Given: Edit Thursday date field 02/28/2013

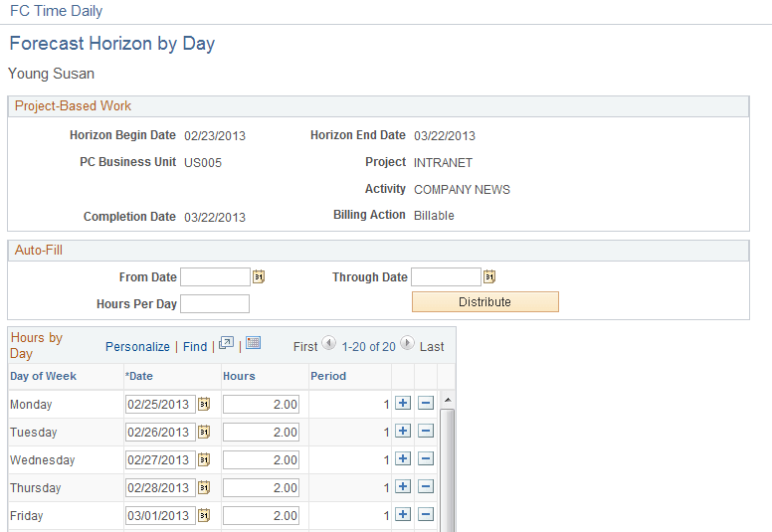Looking at the screenshot, I should (x=160, y=487).
